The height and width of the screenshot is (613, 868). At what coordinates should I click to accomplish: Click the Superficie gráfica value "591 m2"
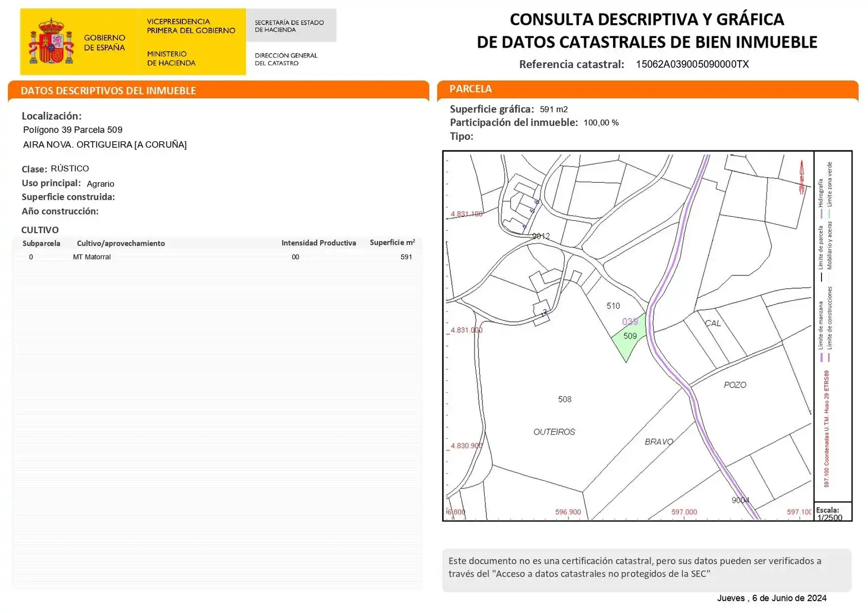(553, 110)
